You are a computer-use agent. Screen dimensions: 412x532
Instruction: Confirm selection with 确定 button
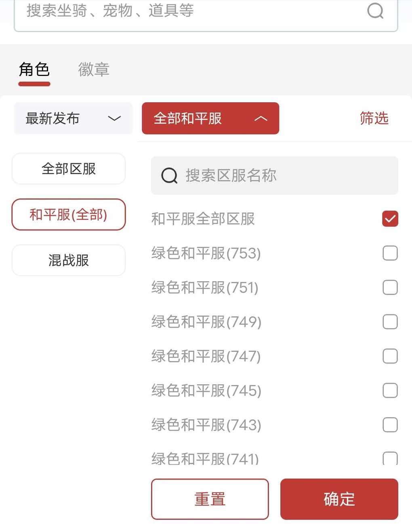(339, 499)
